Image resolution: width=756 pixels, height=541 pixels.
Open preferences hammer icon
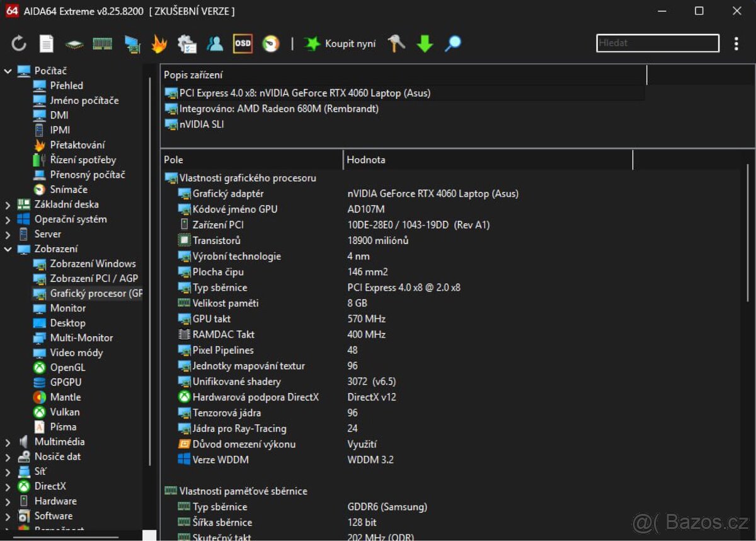click(x=396, y=44)
